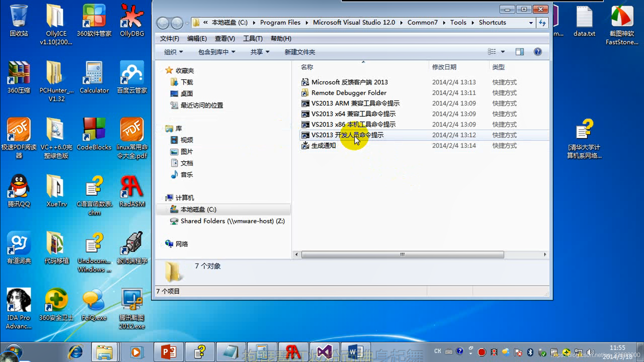Click the Explorer back navigation button
The image size is (644, 362).
coord(163,23)
